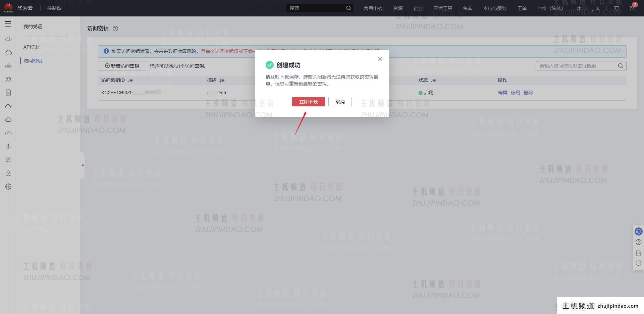Image resolution: width=644 pixels, height=314 pixels.
Task: Click 您还可以添加1个访问密钥 hint text
Action: click(x=178, y=66)
